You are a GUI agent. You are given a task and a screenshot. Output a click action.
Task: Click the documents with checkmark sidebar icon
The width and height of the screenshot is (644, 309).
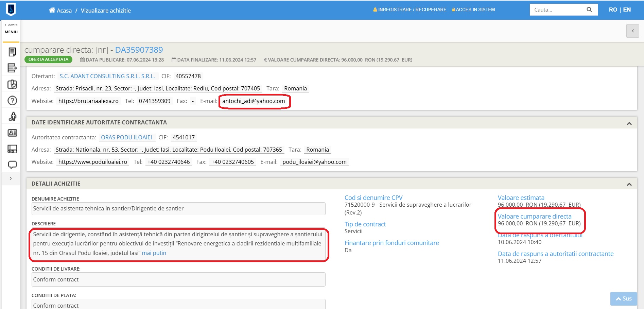click(12, 84)
